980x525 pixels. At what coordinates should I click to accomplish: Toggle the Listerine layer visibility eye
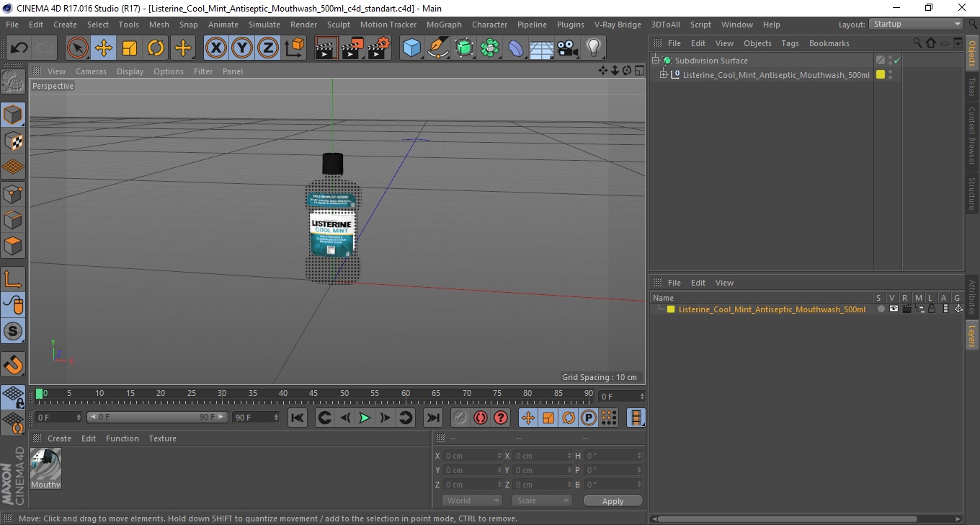point(894,309)
